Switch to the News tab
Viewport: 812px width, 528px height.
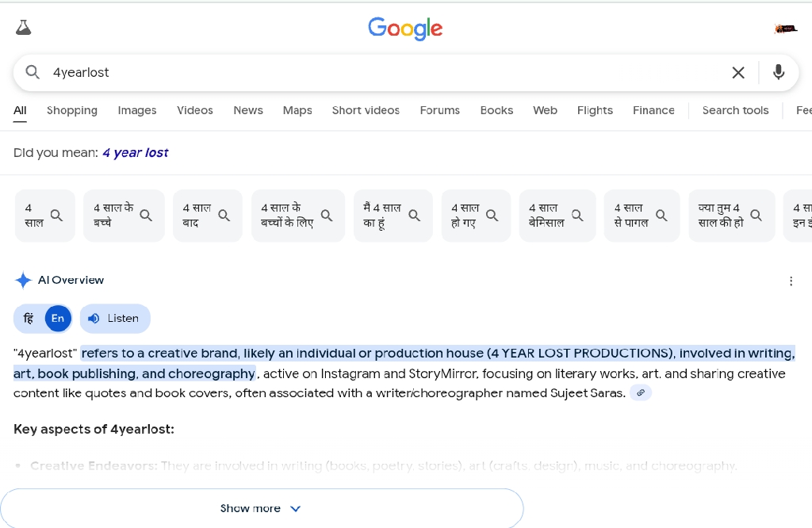(248, 110)
